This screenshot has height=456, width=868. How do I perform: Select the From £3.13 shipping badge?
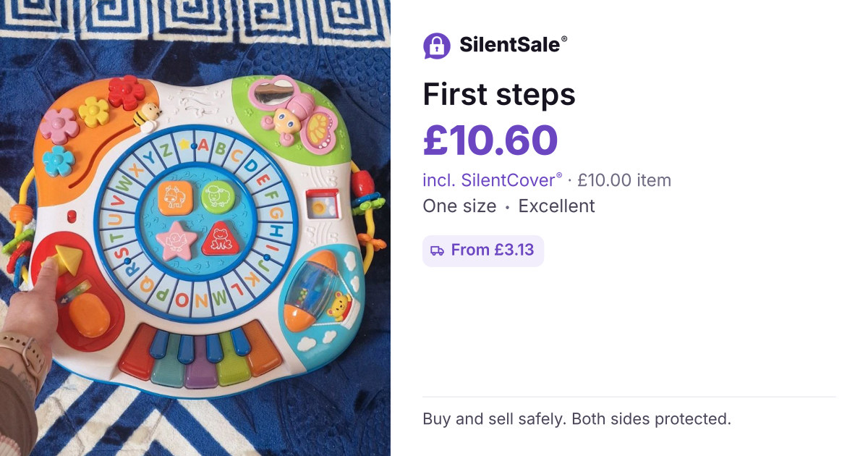[x=483, y=250]
